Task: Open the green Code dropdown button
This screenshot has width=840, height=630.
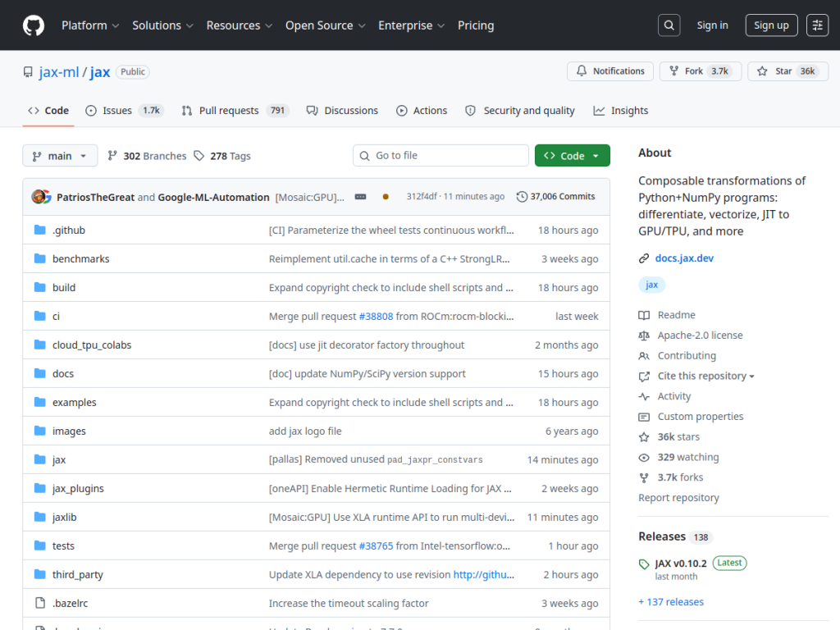Action: [572, 156]
